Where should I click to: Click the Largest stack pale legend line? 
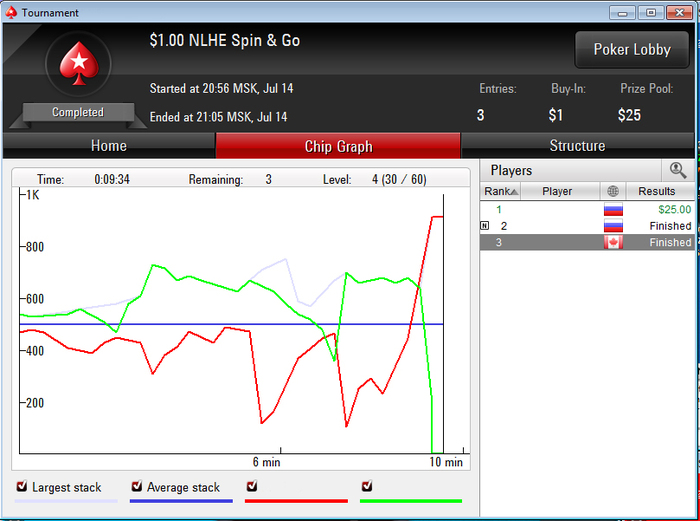tap(66, 501)
